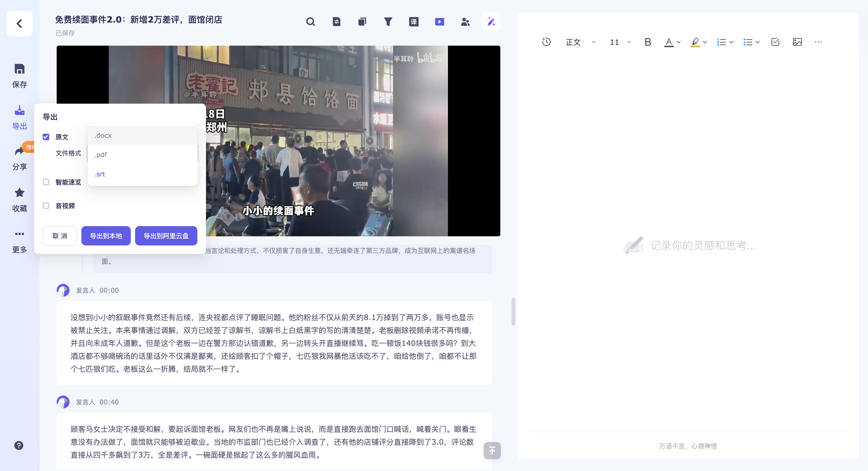Expand the numbered list style arrow

(x=731, y=42)
